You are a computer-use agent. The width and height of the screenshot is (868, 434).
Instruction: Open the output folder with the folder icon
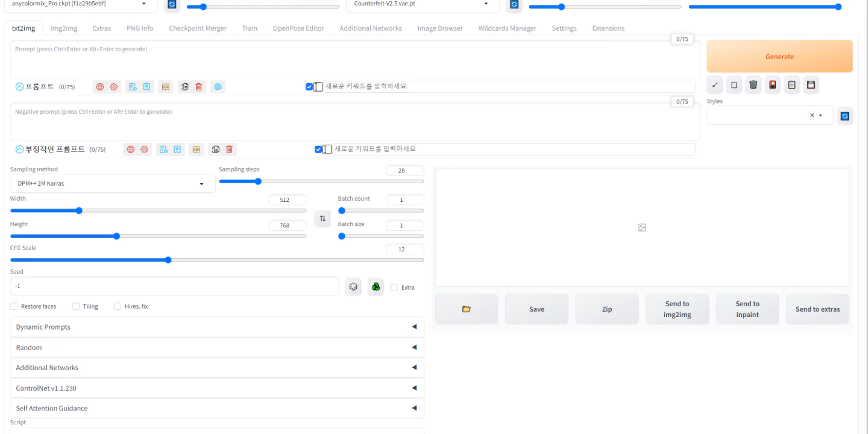click(467, 309)
